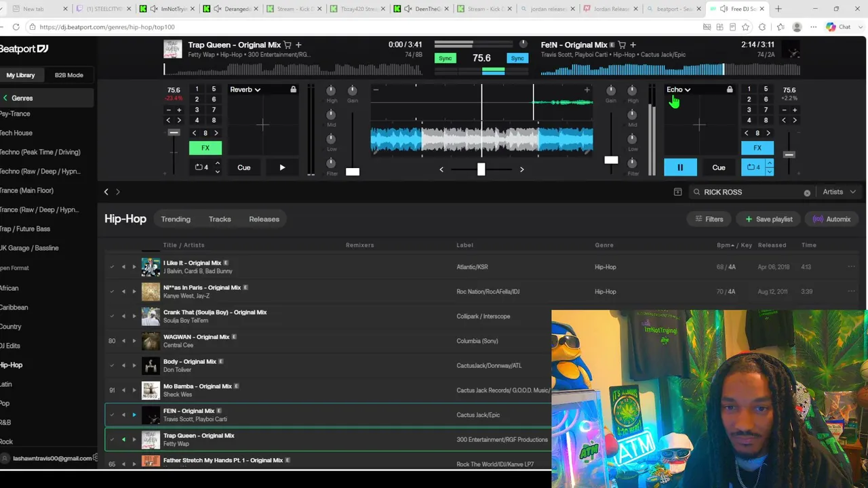Open the Filters panel

[709, 219]
